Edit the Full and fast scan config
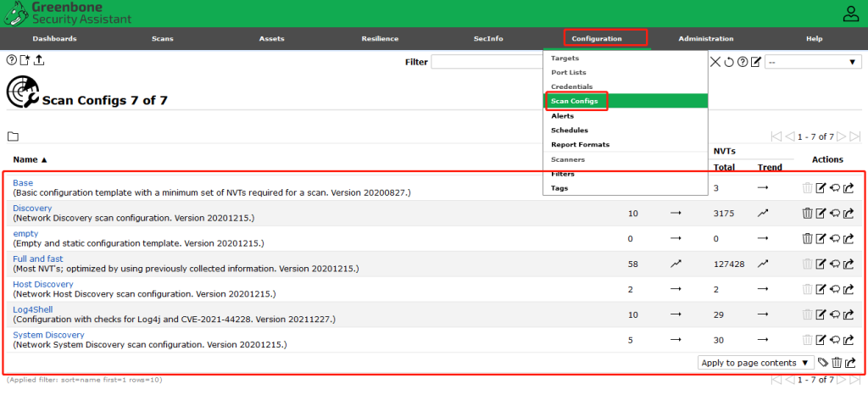 pyautogui.click(x=821, y=264)
